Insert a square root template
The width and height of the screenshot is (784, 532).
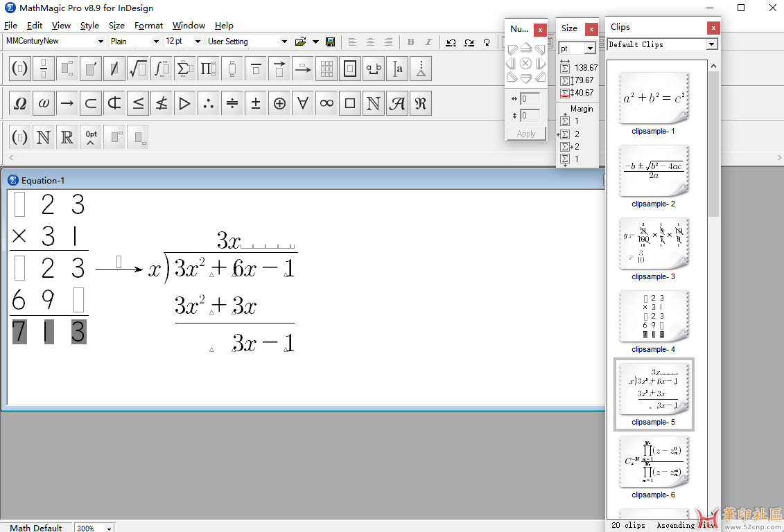137,69
